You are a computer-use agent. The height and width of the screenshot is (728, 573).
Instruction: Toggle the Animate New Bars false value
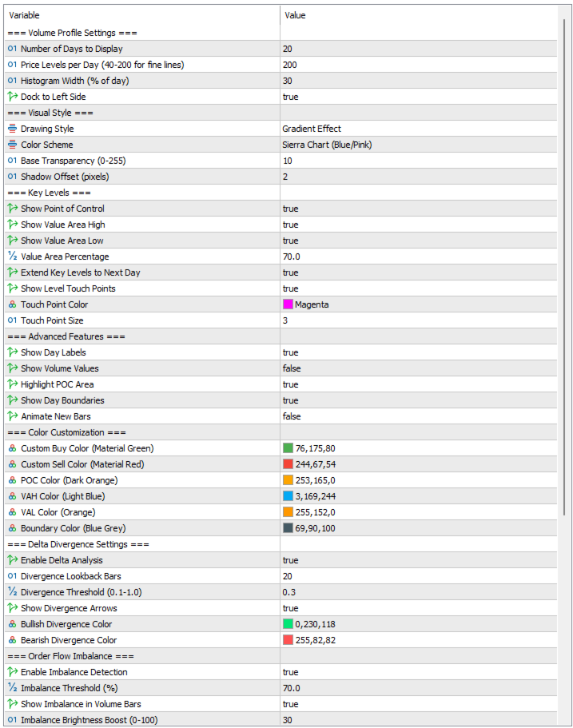click(x=292, y=416)
